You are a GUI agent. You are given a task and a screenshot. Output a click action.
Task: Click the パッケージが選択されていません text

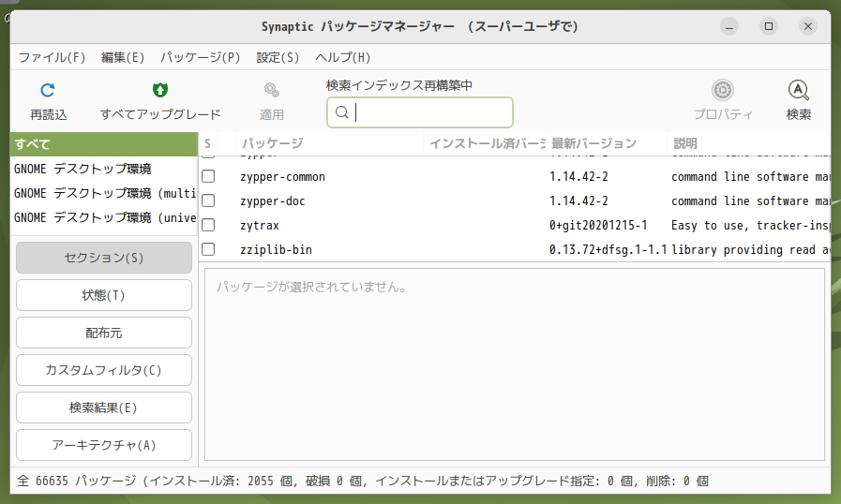pos(311,288)
